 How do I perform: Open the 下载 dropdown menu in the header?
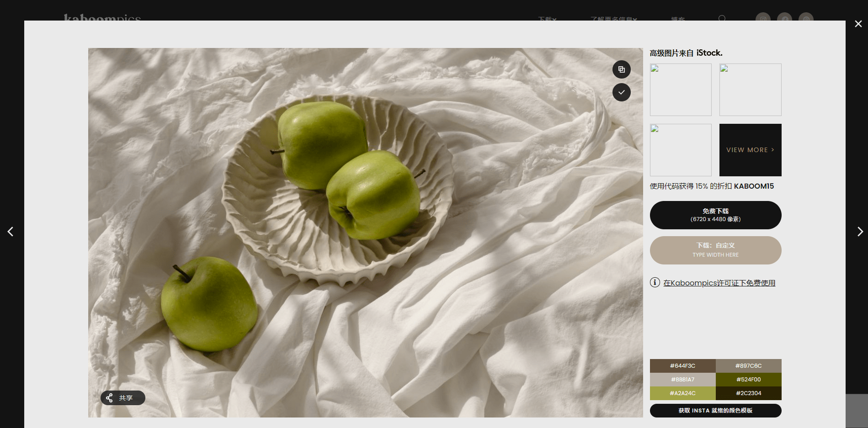point(547,19)
